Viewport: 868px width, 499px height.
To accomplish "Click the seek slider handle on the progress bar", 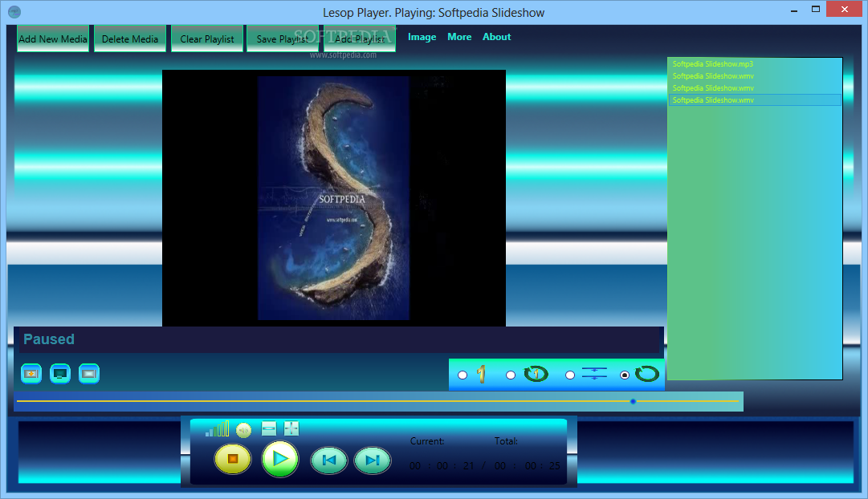I will 633,401.
